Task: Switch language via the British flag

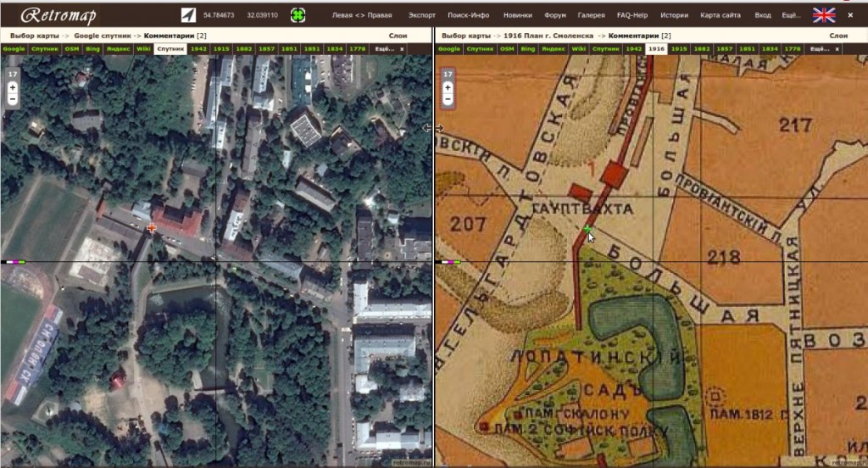Action: [824, 15]
